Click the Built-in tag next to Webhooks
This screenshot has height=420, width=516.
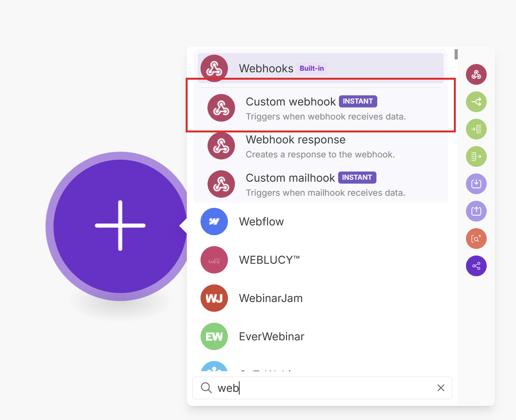coord(312,68)
